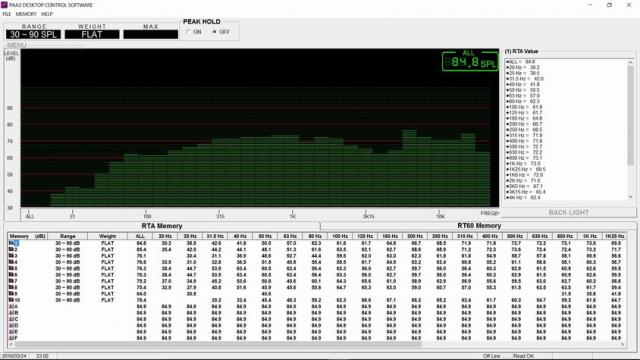Change the WEIGHT FLAT selector
Image resolution: width=640 pixels, height=360 pixels.
pyautogui.click(x=92, y=35)
